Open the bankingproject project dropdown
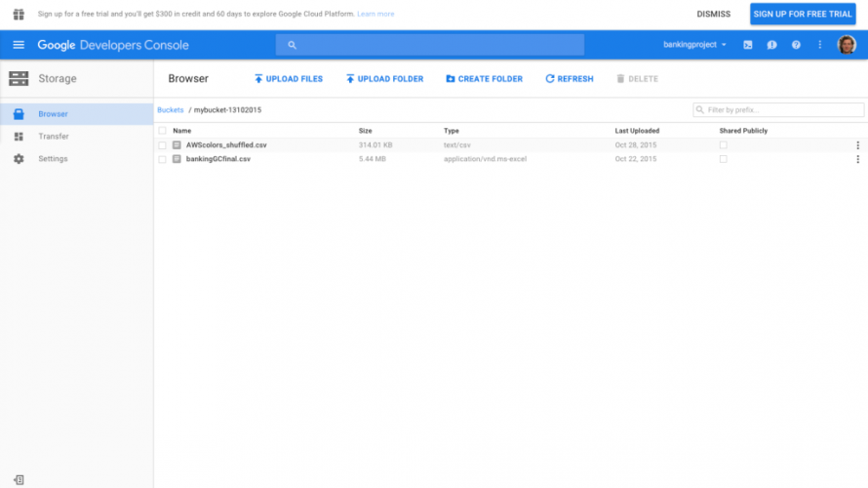This screenshot has height=488, width=868. (694, 45)
